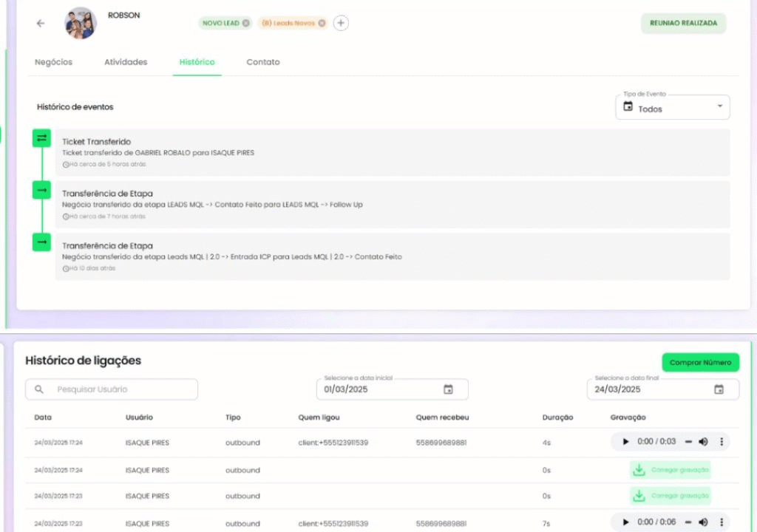Viewport: 757px width, 532px height.
Task: Click the Usuário column header
Action: (x=139, y=417)
